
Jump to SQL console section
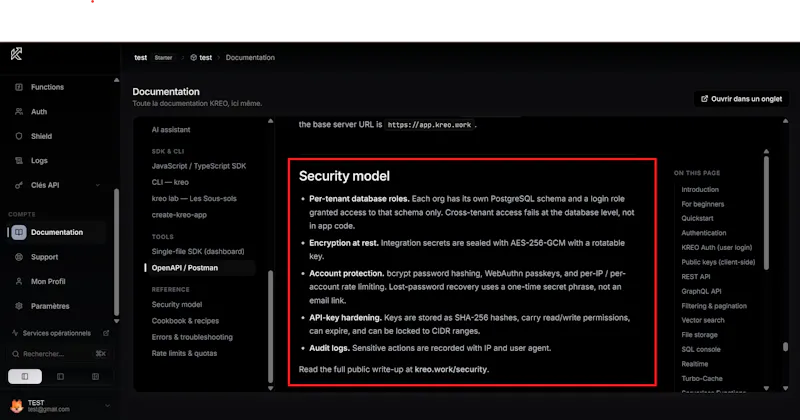[x=701, y=350]
